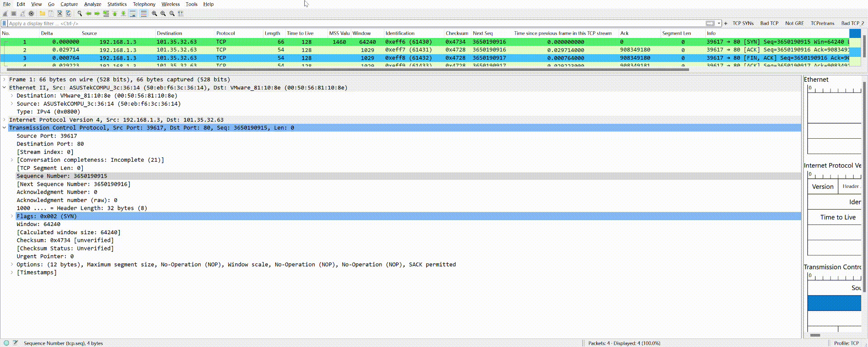Image resolution: width=868 pixels, height=347 pixels.
Task: Open the Telephony menu
Action: point(144,4)
